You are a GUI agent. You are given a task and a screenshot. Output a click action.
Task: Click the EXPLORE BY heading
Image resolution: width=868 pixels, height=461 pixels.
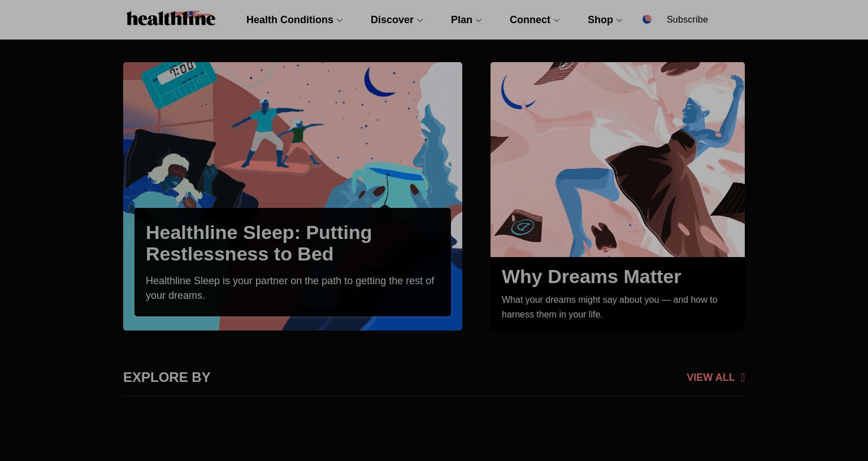pyautogui.click(x=167, y=377)
